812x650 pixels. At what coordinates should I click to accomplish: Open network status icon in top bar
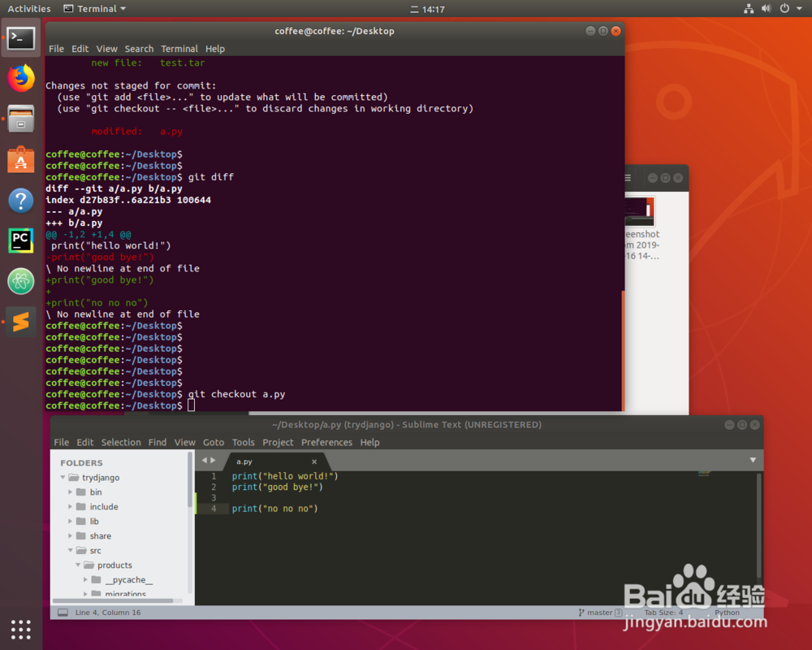click(749, 8)
